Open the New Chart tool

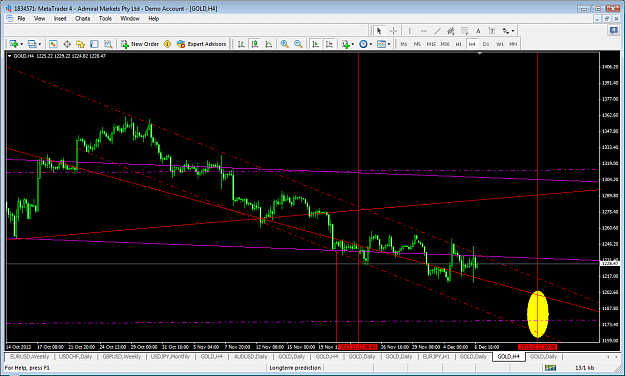14,44
